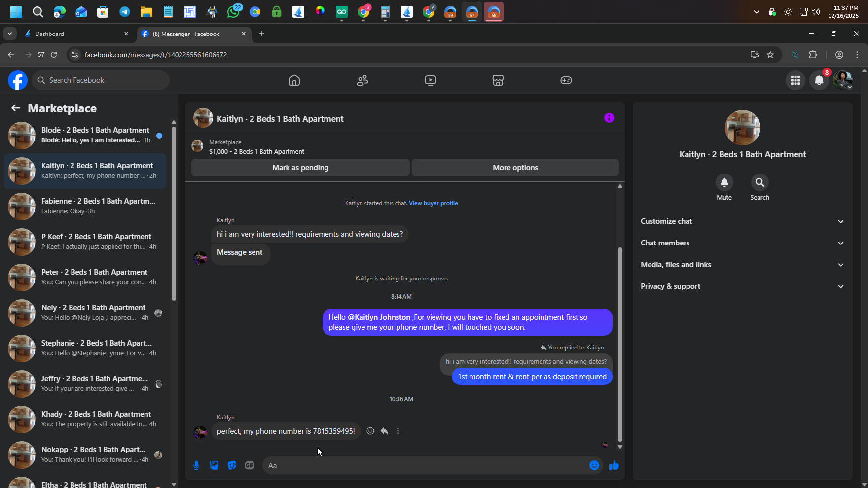Open Blodè's apartment conversation

[85, 135]
